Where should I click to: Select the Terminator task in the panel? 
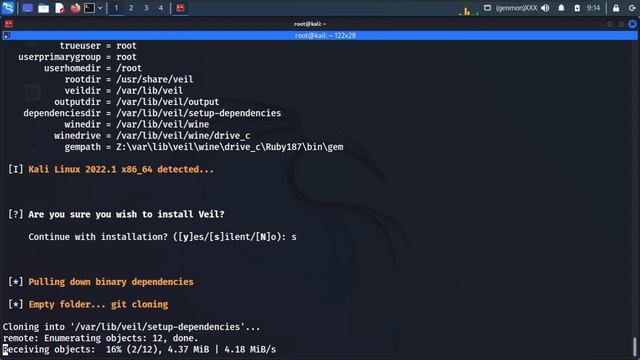tap(180, 8)
